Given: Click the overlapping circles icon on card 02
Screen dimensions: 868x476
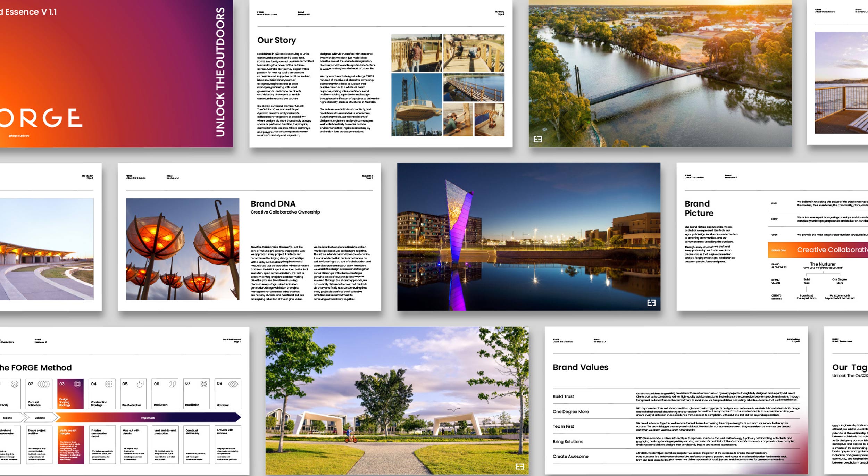Looking at the screenshot, I should pyautogui.click(x=43, y=384).
